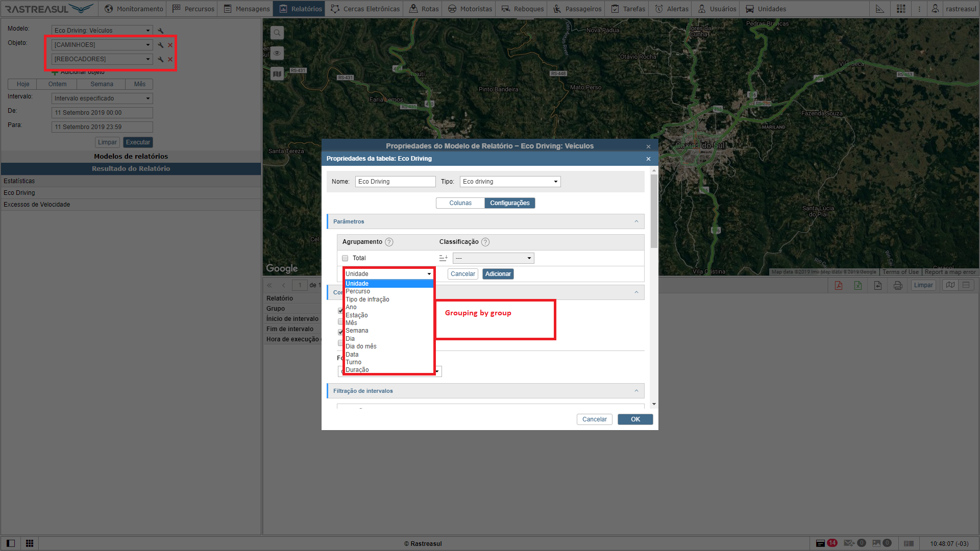
Task: Select 'Tipo de infração' grouping option
Action: coord(367,299)
